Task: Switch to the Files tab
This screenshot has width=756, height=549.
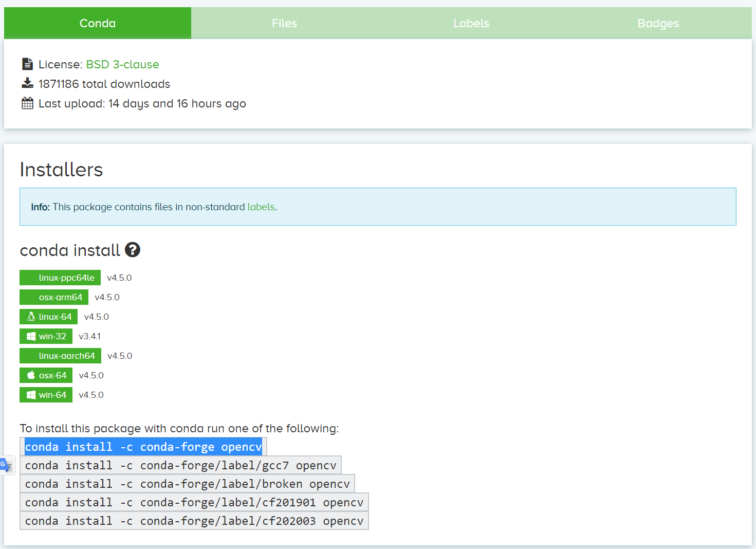Action: tap(284, 23)
